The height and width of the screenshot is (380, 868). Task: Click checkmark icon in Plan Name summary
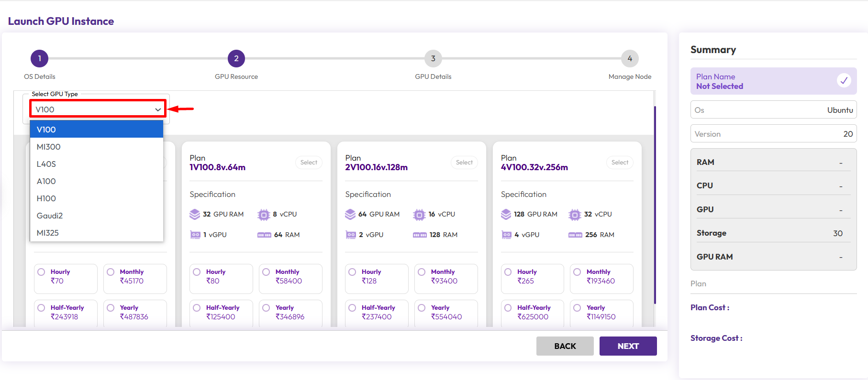[x=844, y=81]
